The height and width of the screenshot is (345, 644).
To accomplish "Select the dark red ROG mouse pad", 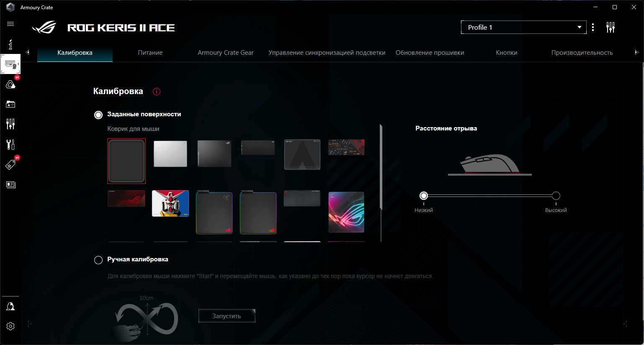I will pos(126,199).
